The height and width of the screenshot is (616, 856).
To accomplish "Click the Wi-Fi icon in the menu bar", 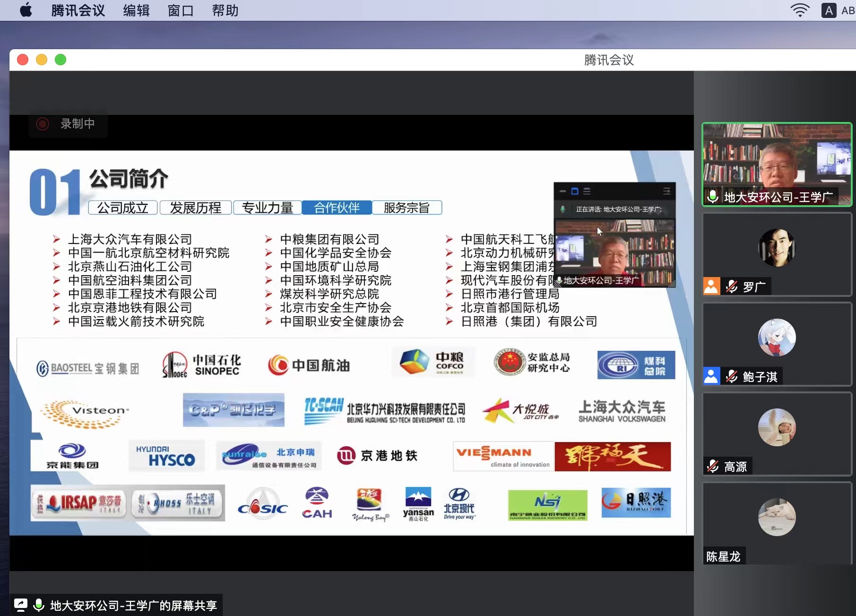I will (x=800, y=10).
